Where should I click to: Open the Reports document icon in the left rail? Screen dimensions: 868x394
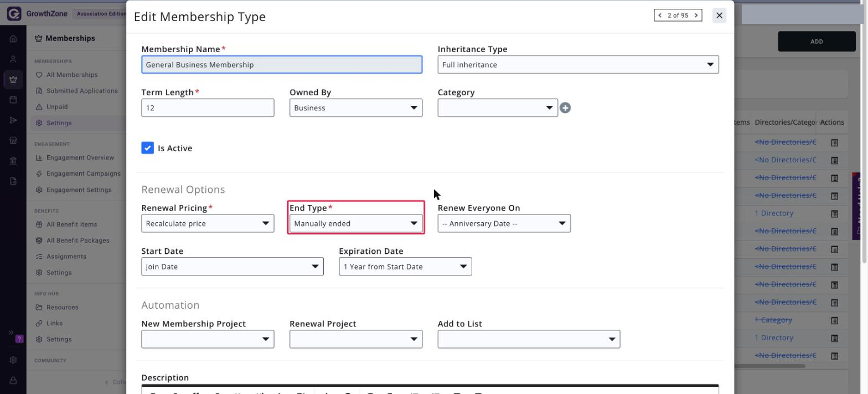click(x=13, y=181)
